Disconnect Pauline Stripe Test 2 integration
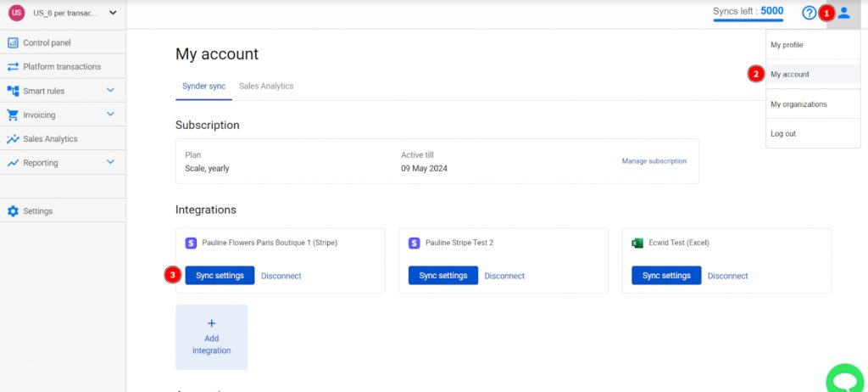 click(504, 276)
